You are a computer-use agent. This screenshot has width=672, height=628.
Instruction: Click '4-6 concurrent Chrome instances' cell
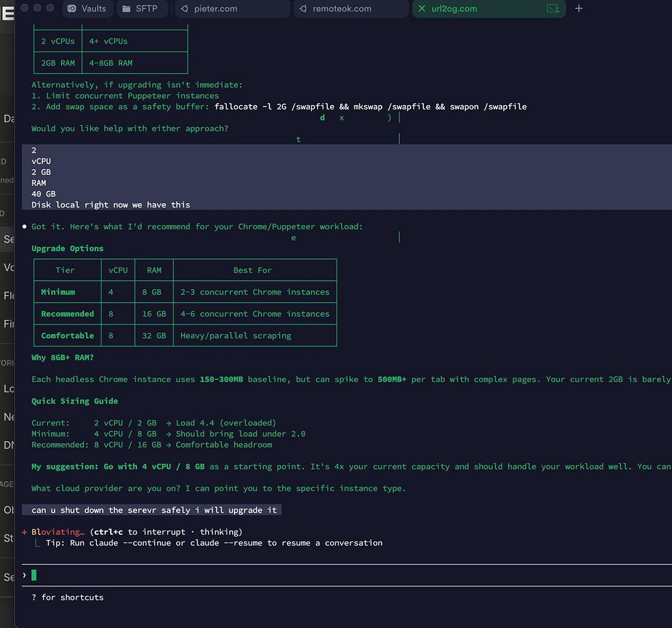255,314
